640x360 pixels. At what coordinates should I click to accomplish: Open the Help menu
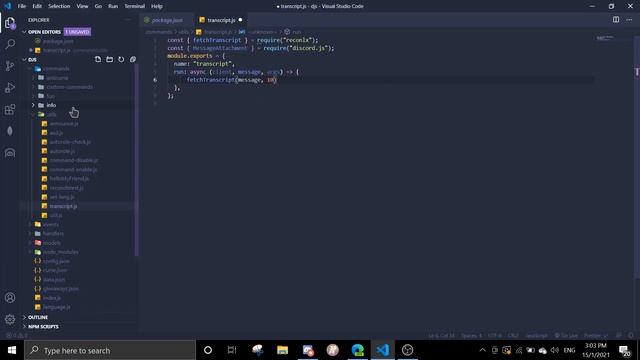point(157,6)
